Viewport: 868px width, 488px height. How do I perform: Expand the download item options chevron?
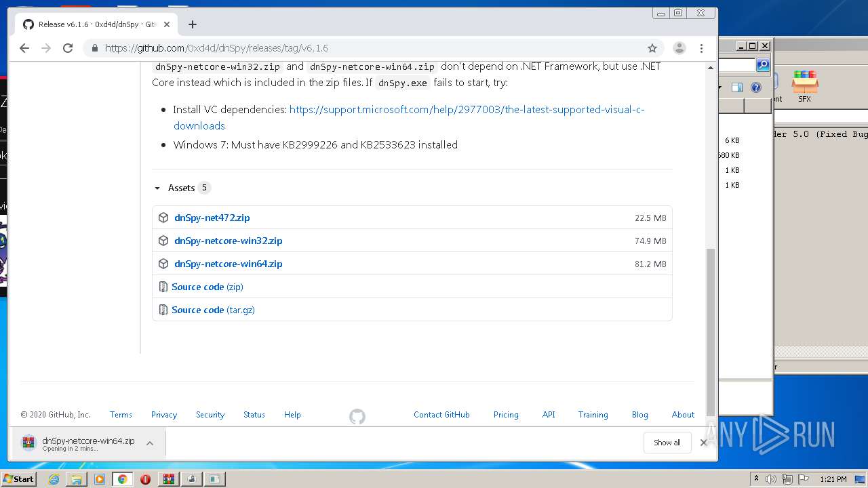point(150,443)
